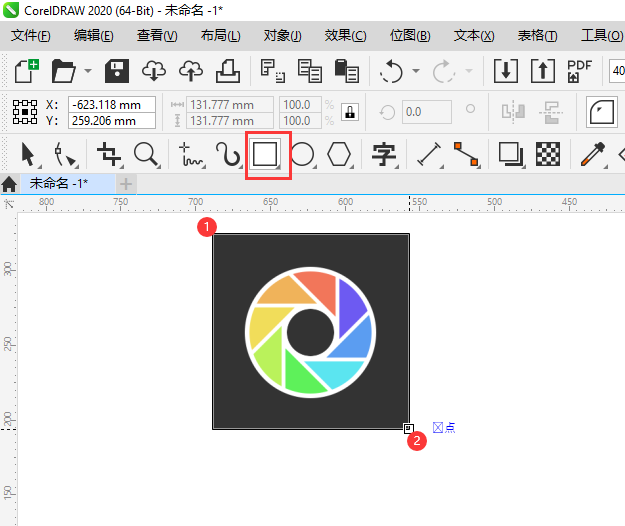Open the Layout menu
The width and height of the screenshot is (625, 526).
220,35
